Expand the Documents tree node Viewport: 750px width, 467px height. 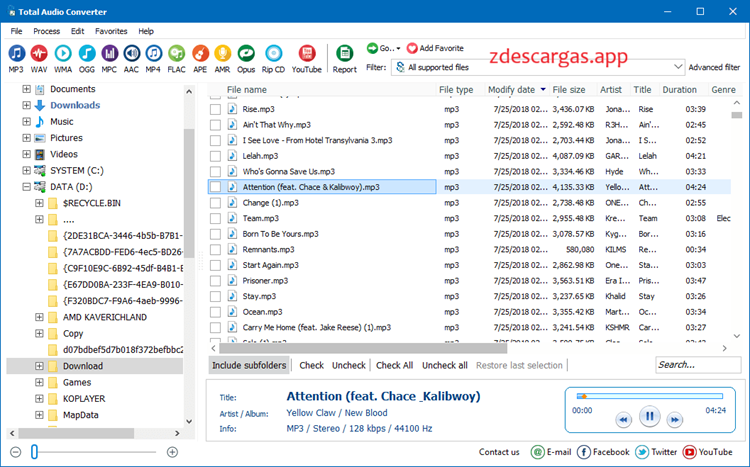[26, 89]
